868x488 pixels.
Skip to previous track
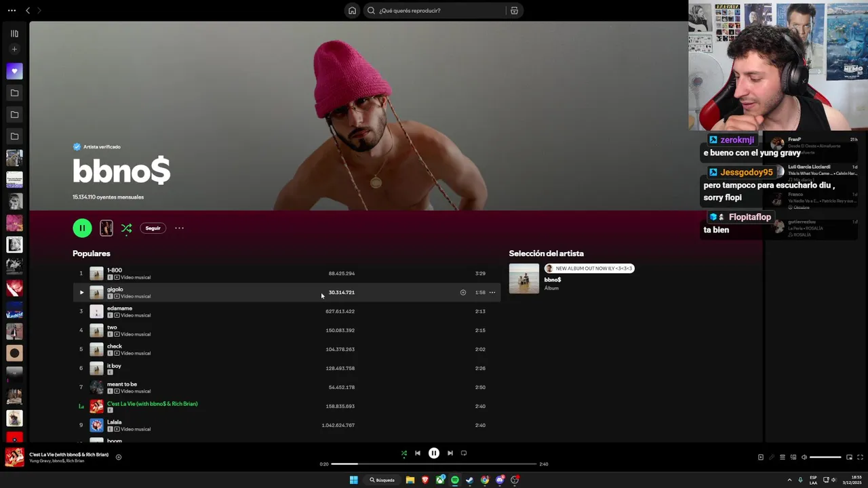[x=418, y=453]
